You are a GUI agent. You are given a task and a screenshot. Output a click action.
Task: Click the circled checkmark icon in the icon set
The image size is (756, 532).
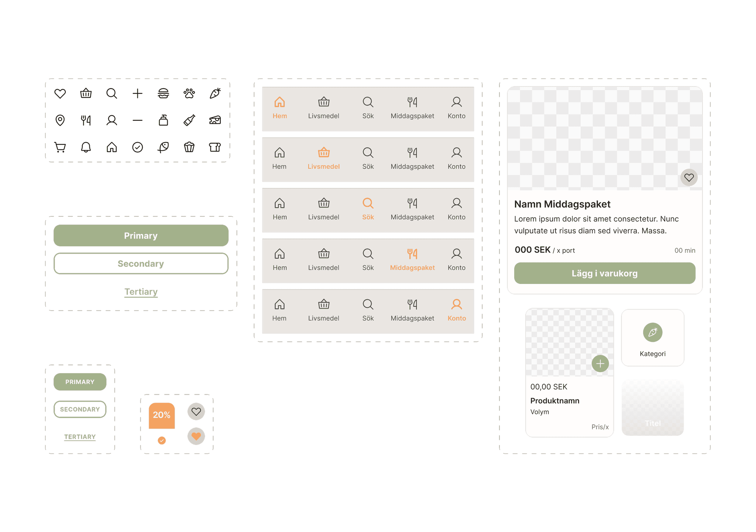[x=137, y=147]
